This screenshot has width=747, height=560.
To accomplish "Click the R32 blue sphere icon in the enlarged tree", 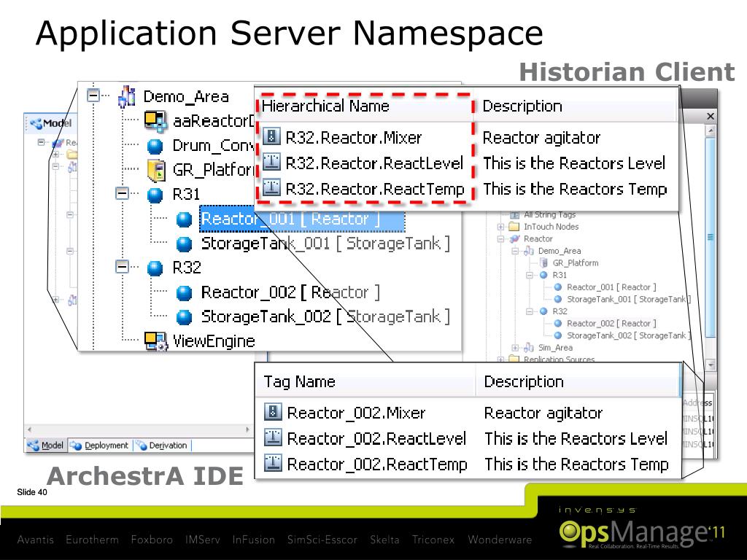I will coord(155,268).
